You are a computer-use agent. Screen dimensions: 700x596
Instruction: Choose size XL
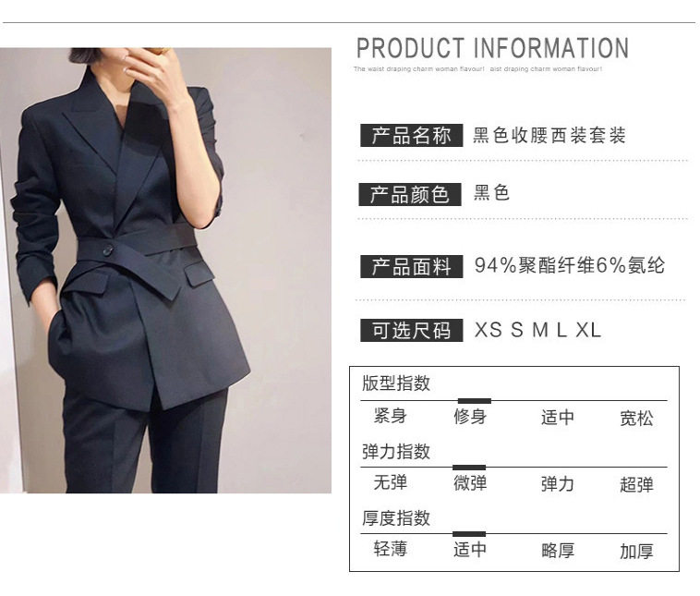588,331
